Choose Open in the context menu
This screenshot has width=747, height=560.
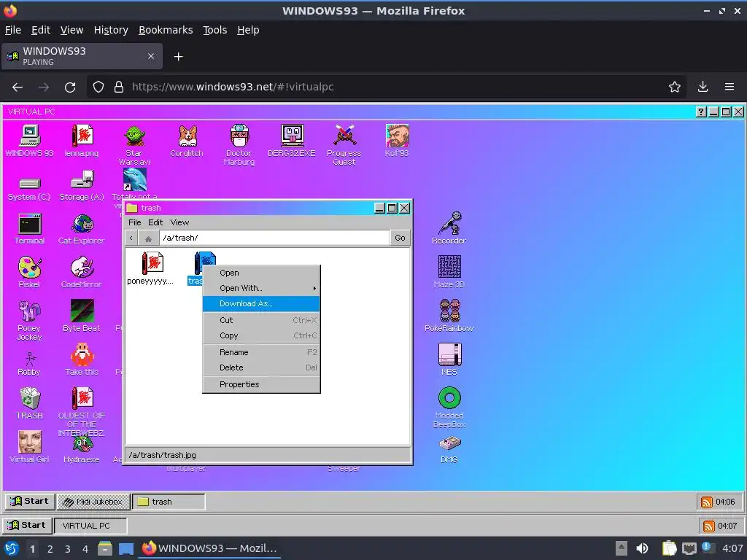click(x=261, y=273)
